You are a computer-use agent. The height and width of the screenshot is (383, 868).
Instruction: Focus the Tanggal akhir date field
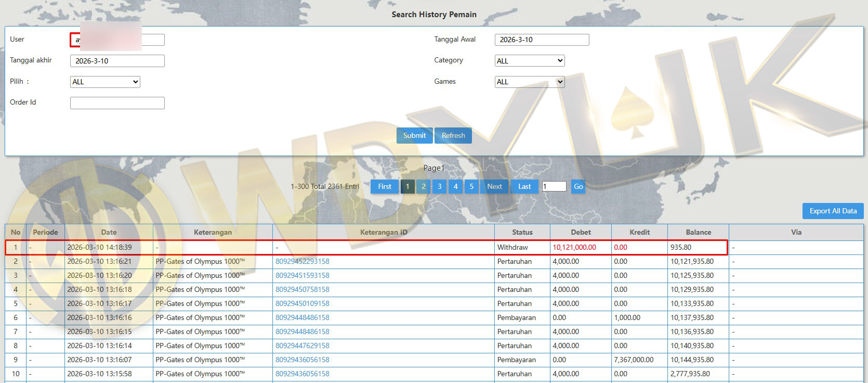tap(117, 61)
